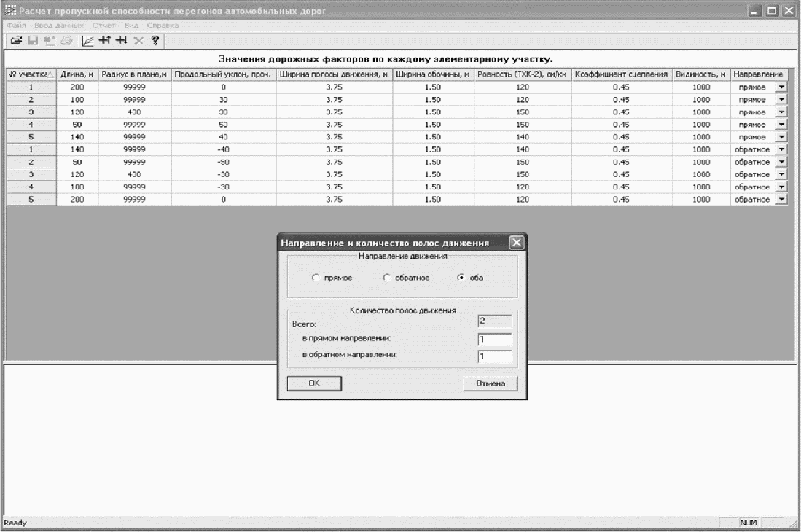Image resolution: width=801 pixels, height=532 pixels.
Task: Click the plus with down arrow toolbar icon
Action: 122,40
